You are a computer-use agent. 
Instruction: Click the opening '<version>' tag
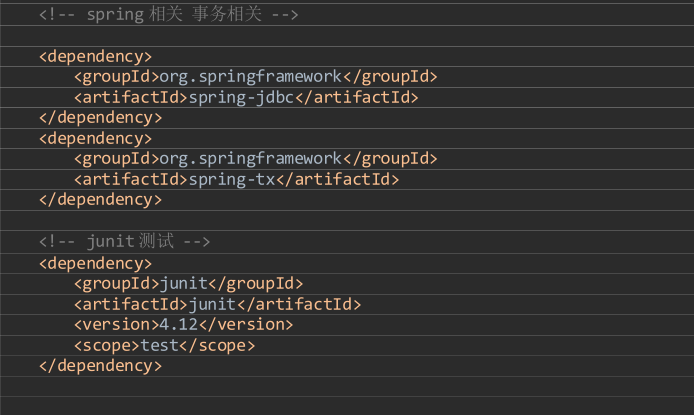[117, 325]
